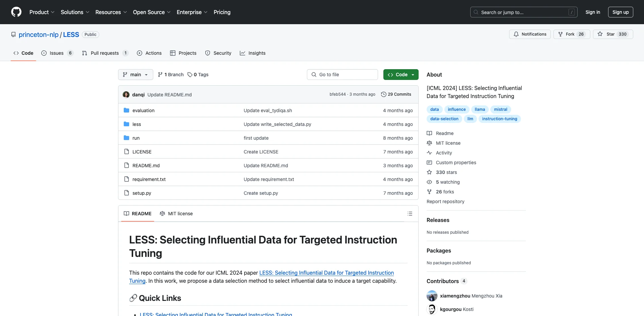644x316 pixels.
Task: Expand the Solutions dropdown
Action: pyautogui.click(x=75, y=12)
